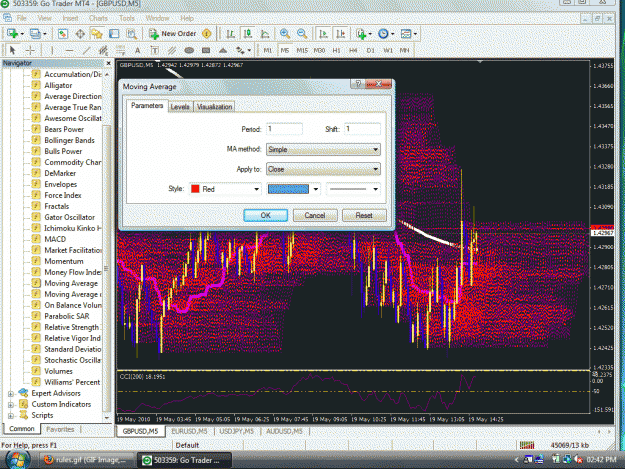Screen dimensions: 625x469
Task: Cancel the Moving Average dialog
Action: tap(315, 215)
